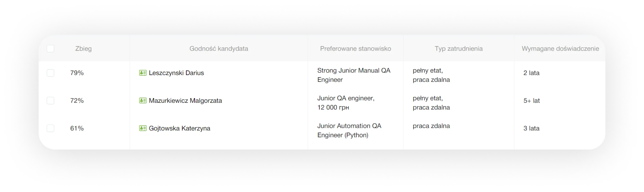View Gojtowska Katerzyna candidate profile
The height and width of the screenshot is (192, 644).
click(x=180, y=128)
